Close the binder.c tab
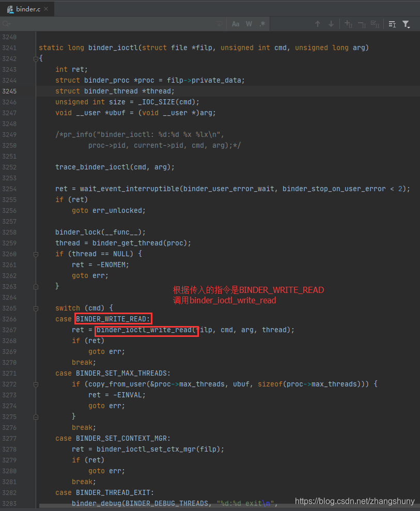The image size is (420, 511). tap(46, 9)
